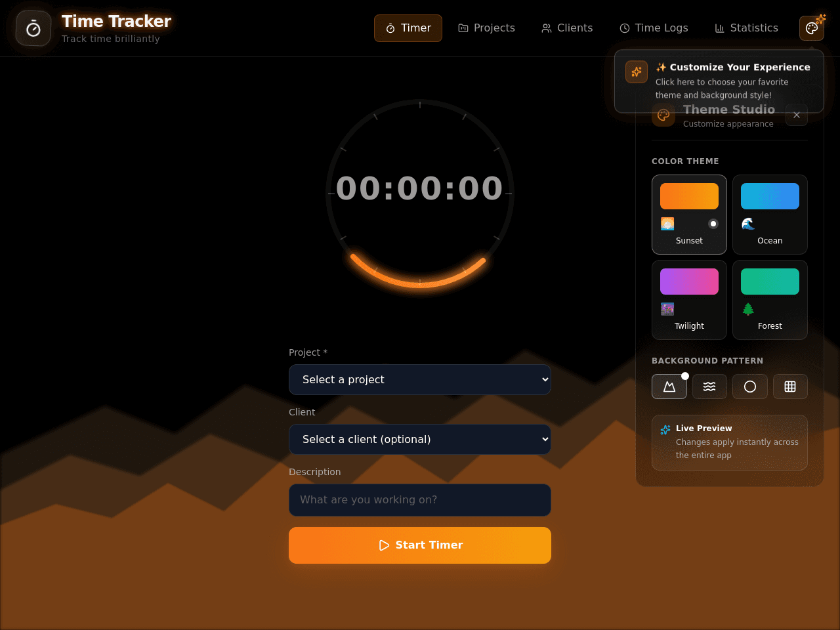Close the Theme Studio panel
840x630 pixels.
[x=796, y=115]
